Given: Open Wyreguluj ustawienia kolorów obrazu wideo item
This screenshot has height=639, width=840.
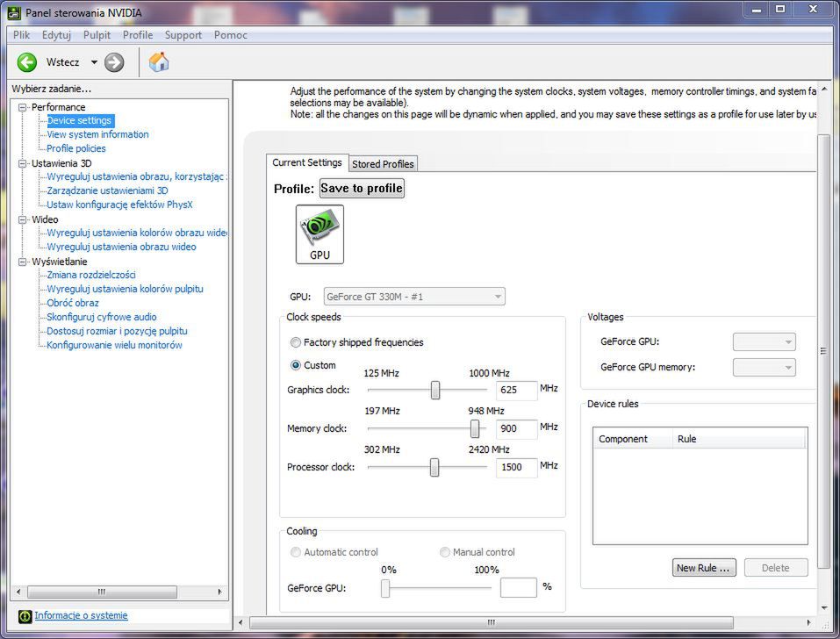Looking at the screenshot, I should (137, 233).
